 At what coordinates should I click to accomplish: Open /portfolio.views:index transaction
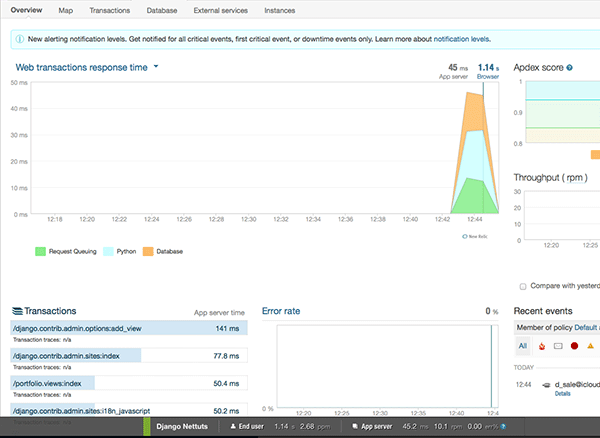[129, 383]
